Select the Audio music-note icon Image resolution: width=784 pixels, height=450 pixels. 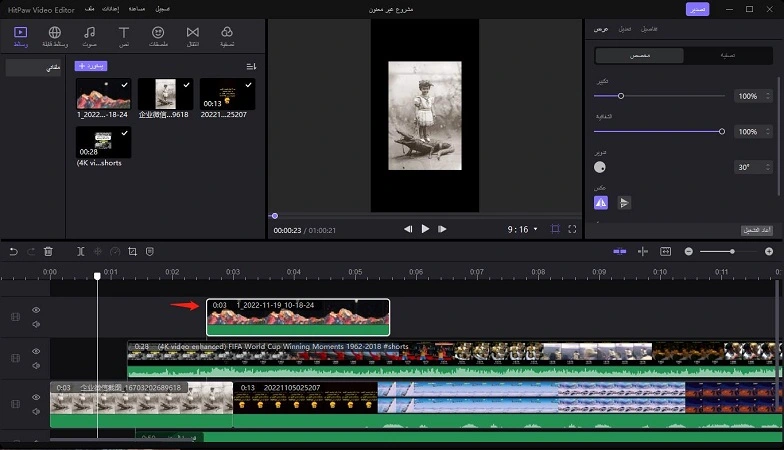[90, 36]
